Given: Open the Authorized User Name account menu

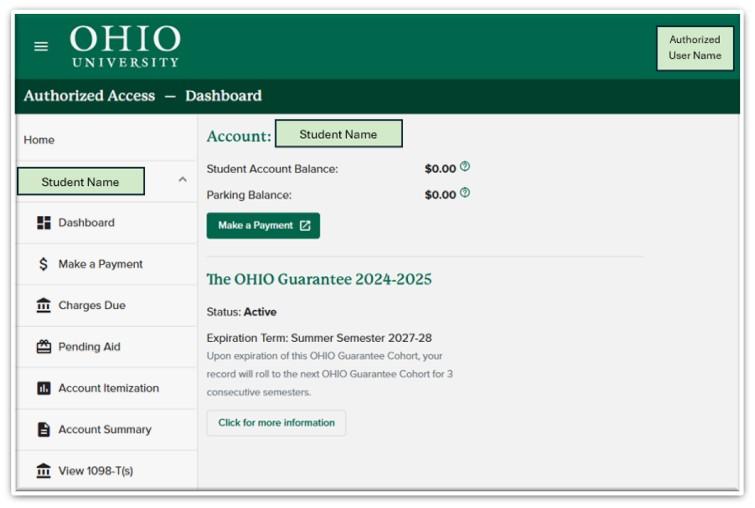Looking at the screenshot, I should pyautogui.click(x=694, y=48).
